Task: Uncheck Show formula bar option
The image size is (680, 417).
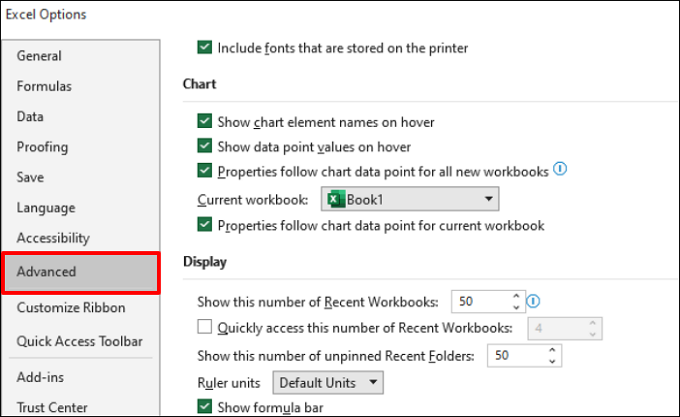Action: coord(205,406)
